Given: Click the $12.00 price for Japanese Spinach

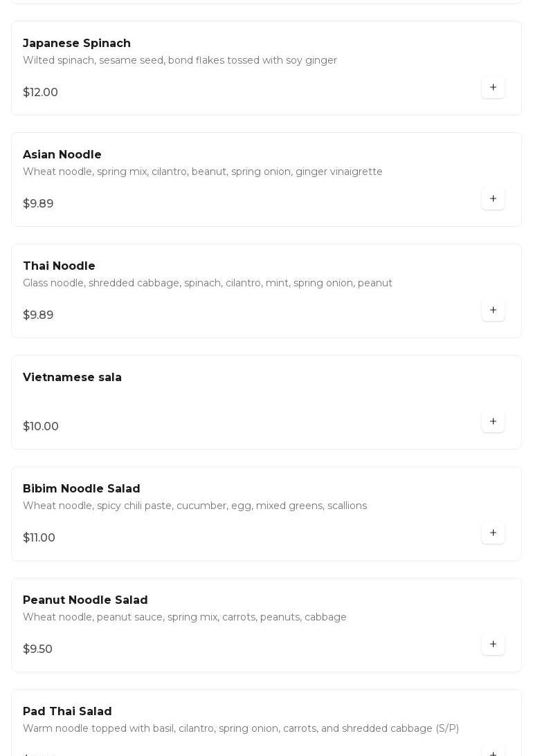Looking at the screenshot, I should [x=40, y=93].
